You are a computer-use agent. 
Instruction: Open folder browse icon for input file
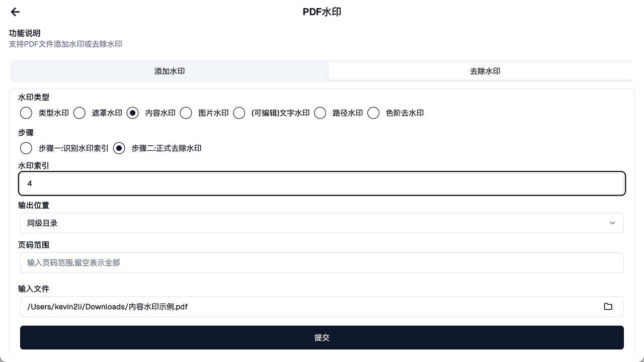coord(608,307)
